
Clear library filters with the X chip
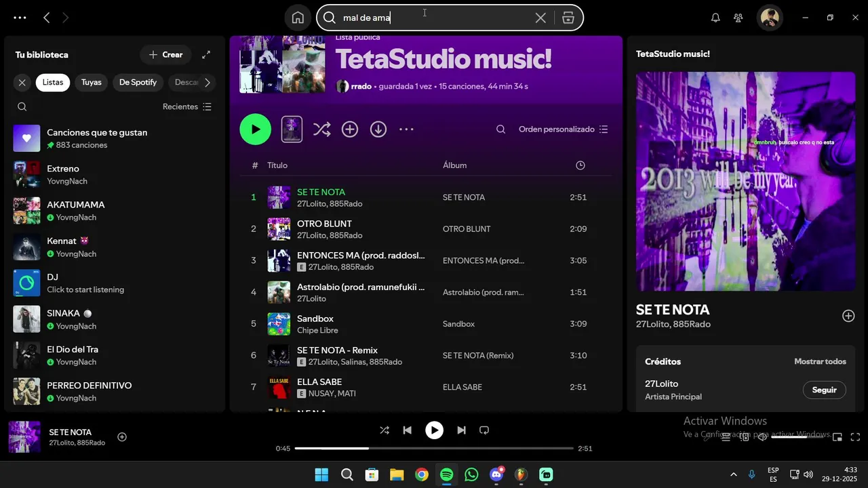[x=22, y=82]
